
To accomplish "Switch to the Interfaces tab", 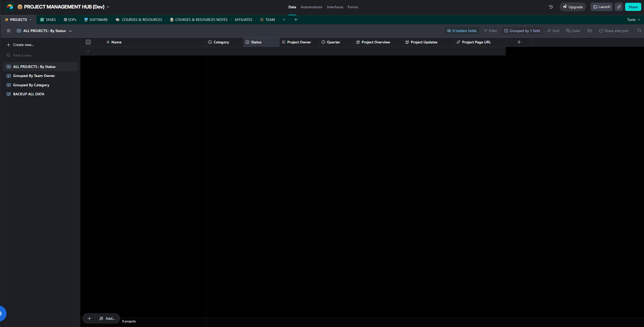I will (335, 7).
